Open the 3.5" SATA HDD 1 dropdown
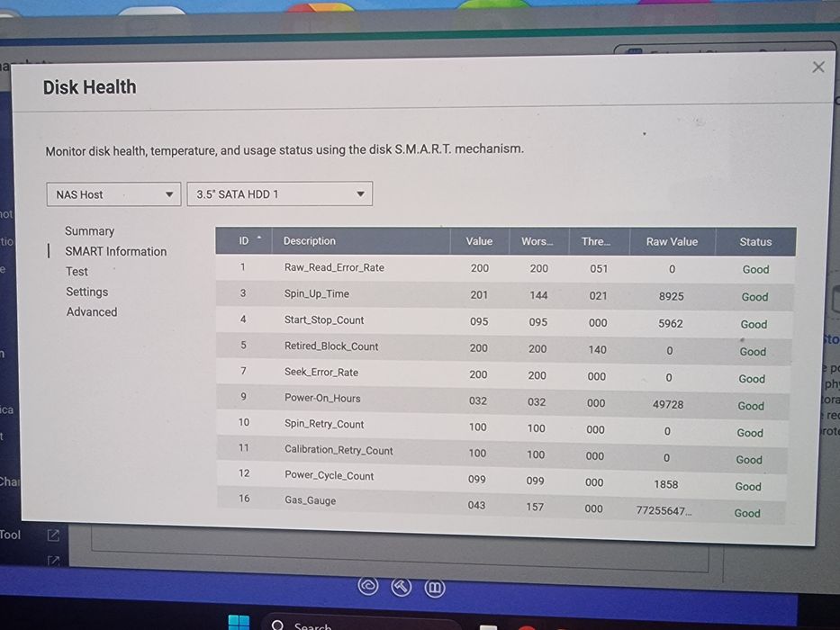This screenshot has width=840, height=630. click(x=280, y=193)
